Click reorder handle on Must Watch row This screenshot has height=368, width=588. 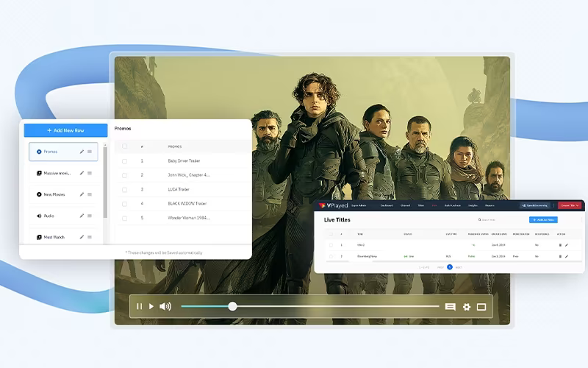[90, 237]
